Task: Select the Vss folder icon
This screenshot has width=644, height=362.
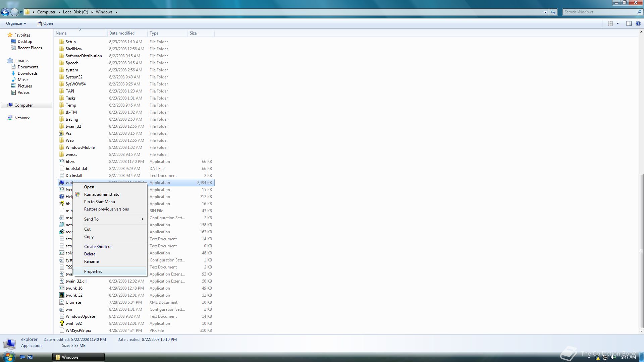Action: pos(61,133)
